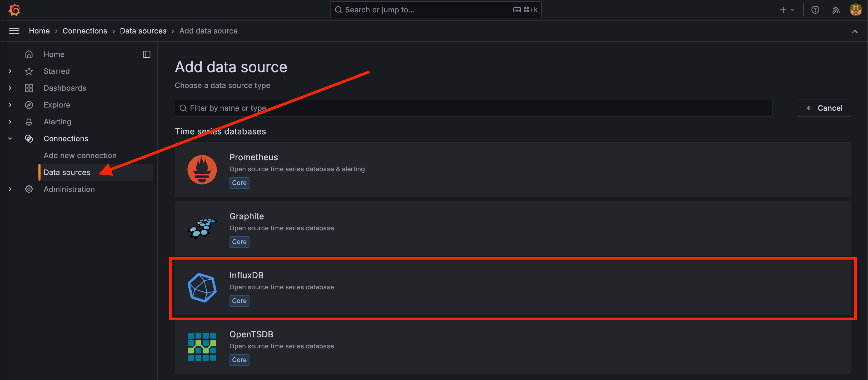Click the Connections plug icon
The height and width of the screenshot is (380, 868).
click(29, 139)
